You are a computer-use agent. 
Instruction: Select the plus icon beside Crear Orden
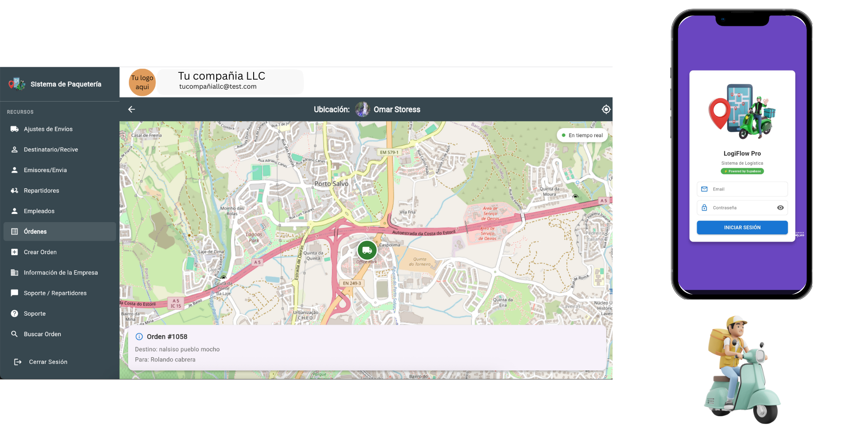14,252
